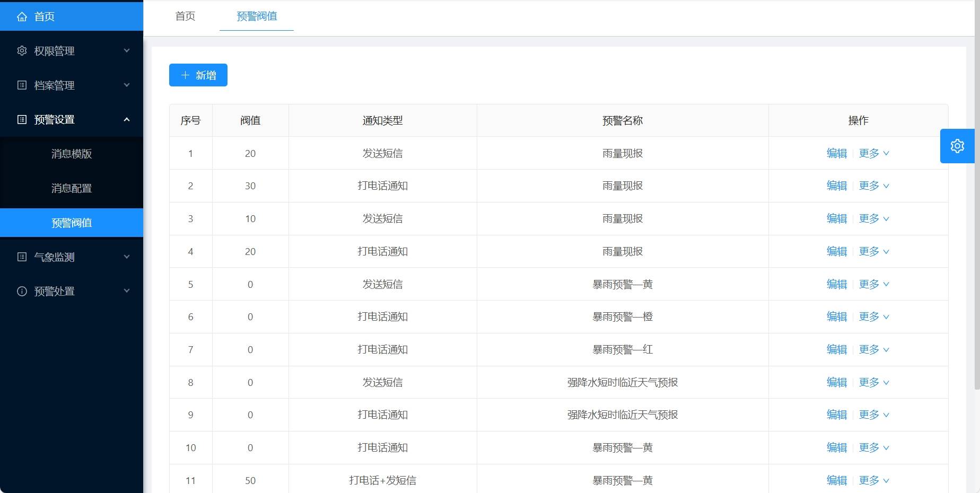This screenshot has width=980, height=493.
Task: Expand the 权限管理 menu chevron
Action: (127, 51)
